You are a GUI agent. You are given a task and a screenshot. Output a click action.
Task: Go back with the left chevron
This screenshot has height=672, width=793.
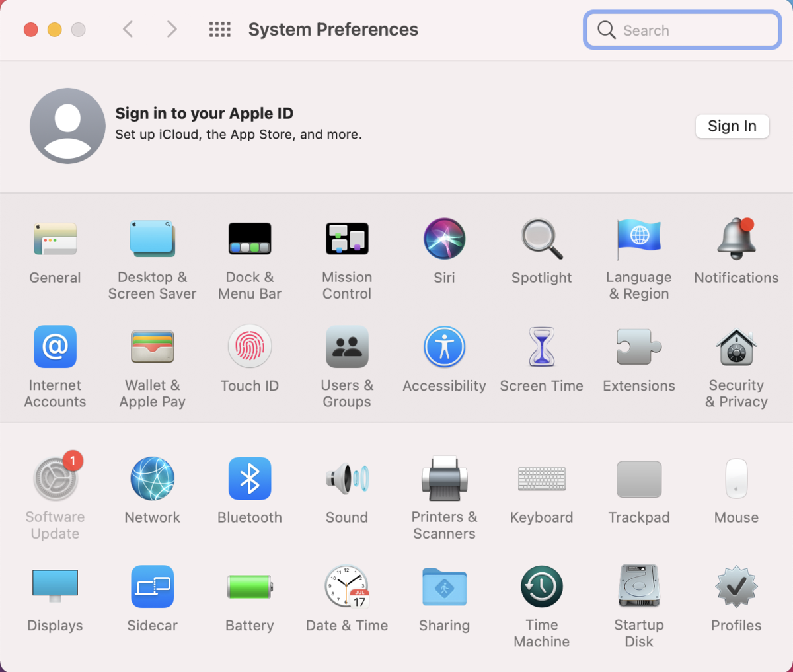[128, 30]
